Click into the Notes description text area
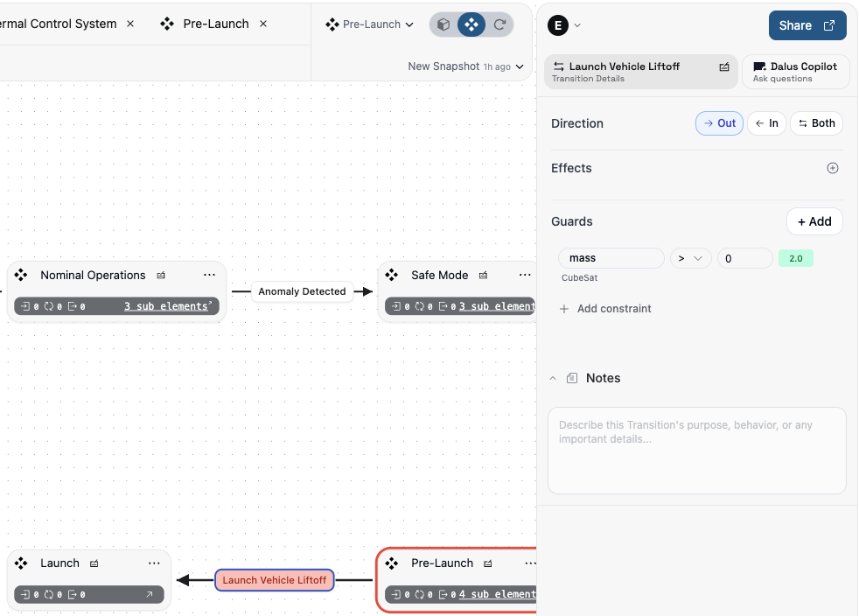The image size is (859, 616). [x=696, y=450]
